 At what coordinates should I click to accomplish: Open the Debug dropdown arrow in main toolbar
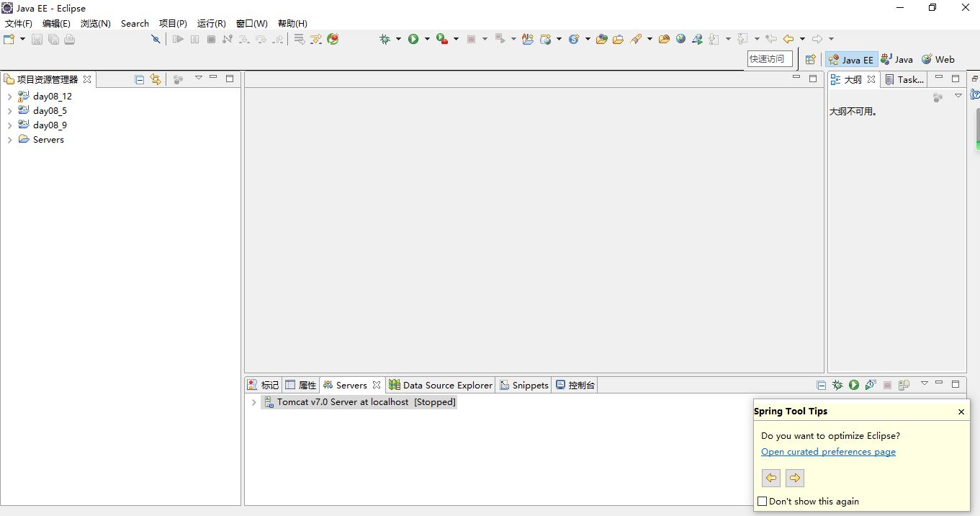pos(398,39)
